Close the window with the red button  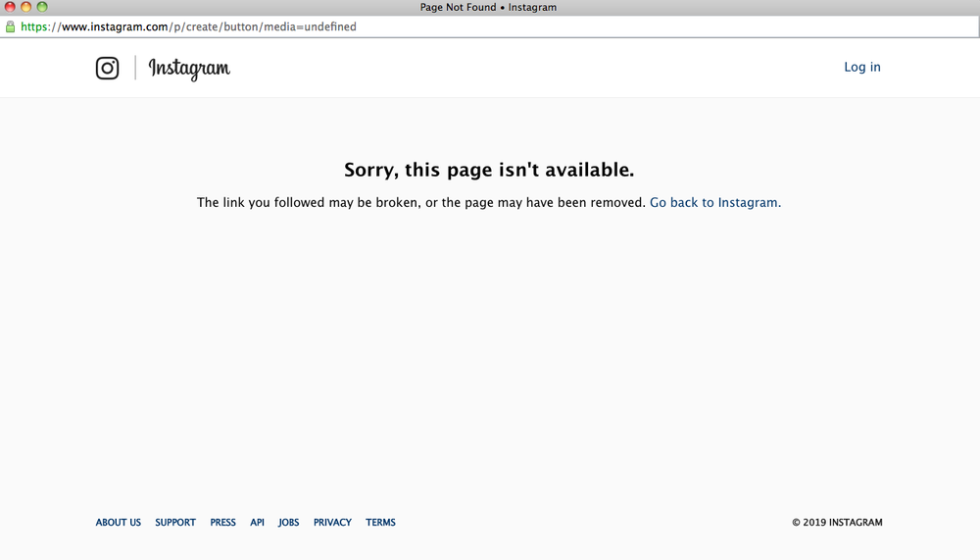[10, 7]
